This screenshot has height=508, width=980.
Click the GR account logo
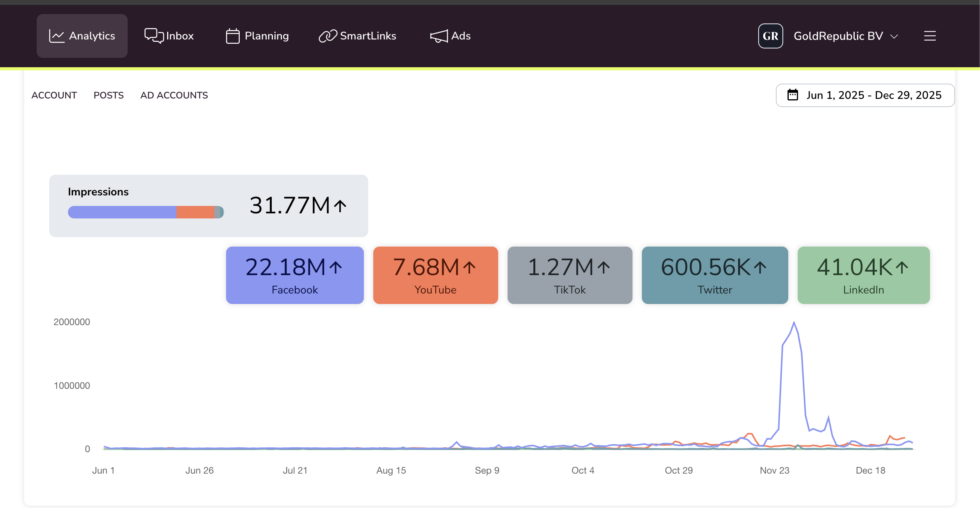pos(770,36)
